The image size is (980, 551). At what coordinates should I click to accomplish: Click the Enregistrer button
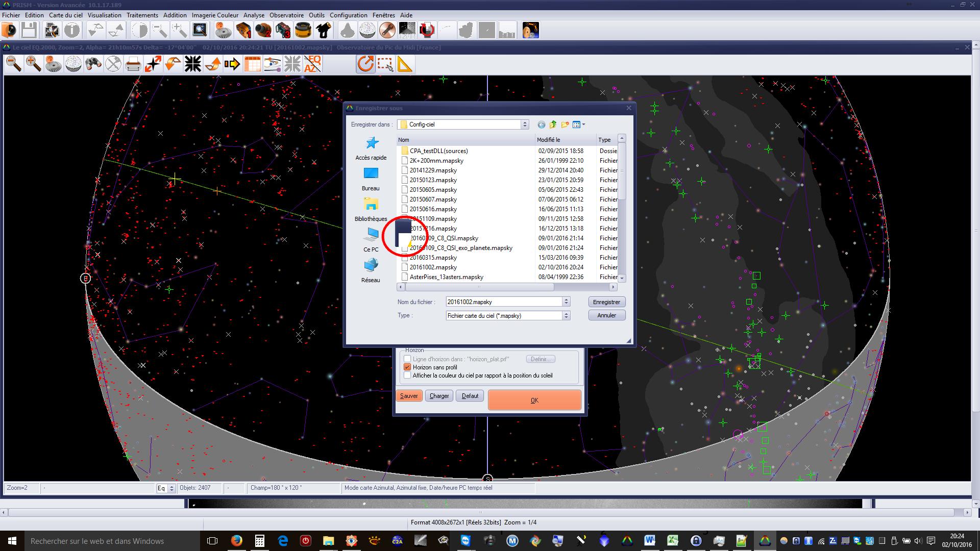tap(606, 302)
